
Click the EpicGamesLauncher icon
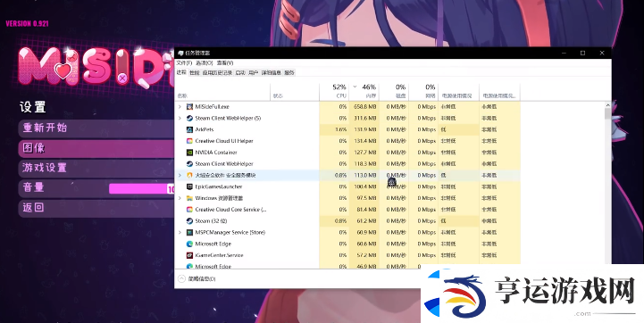tap(189, 186)
